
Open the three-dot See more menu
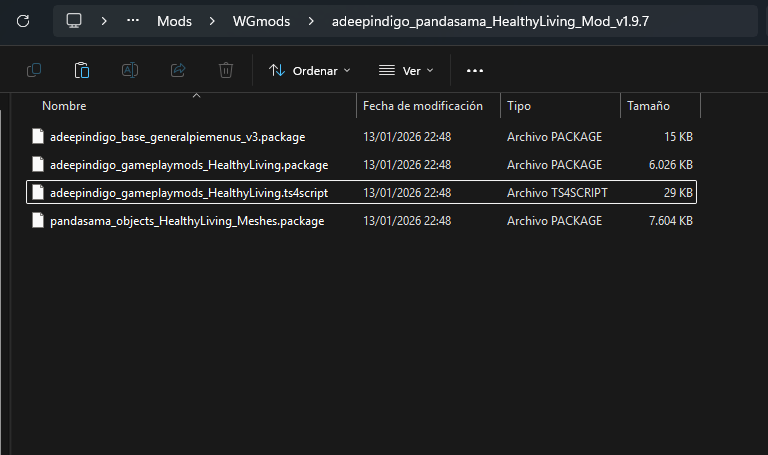(x=475, y=70)
